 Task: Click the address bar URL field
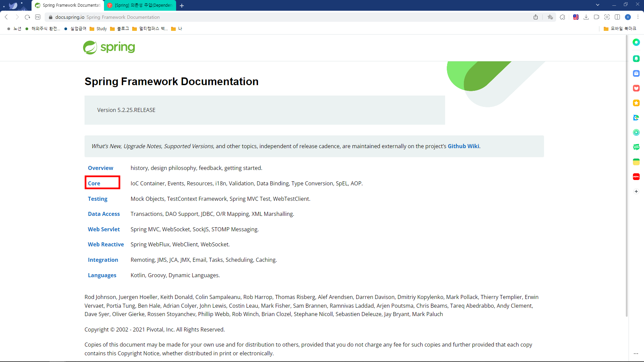click(x=288, y=17)
